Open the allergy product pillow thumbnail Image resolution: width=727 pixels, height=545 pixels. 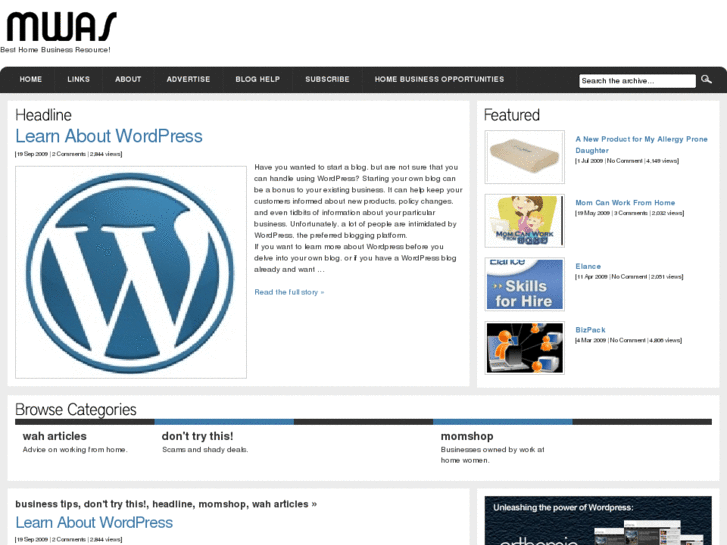524,157
